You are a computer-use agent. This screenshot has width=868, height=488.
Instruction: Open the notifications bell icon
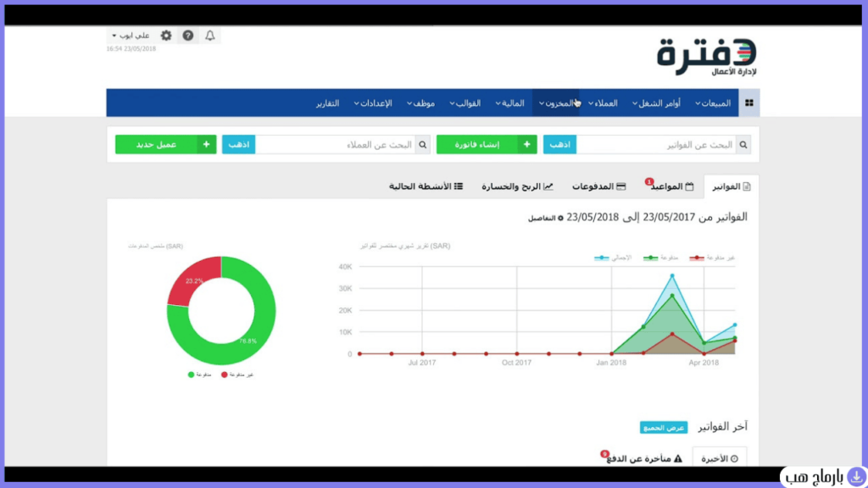coord(210,36)
